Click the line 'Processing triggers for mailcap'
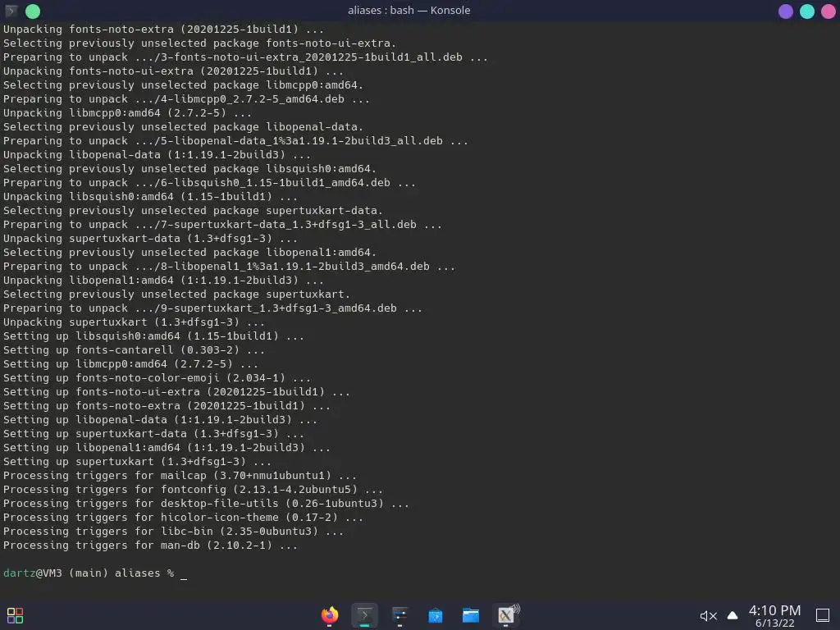 point(180,475)
